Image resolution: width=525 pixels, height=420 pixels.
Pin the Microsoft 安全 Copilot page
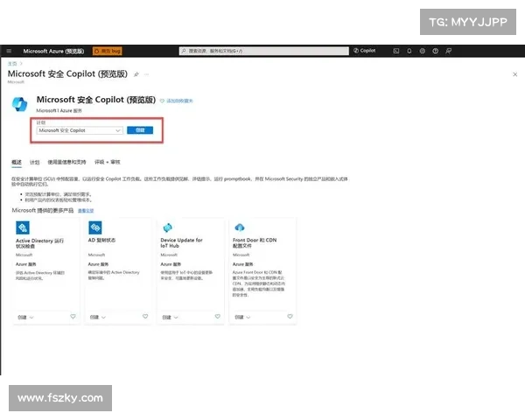coord(136,74)
